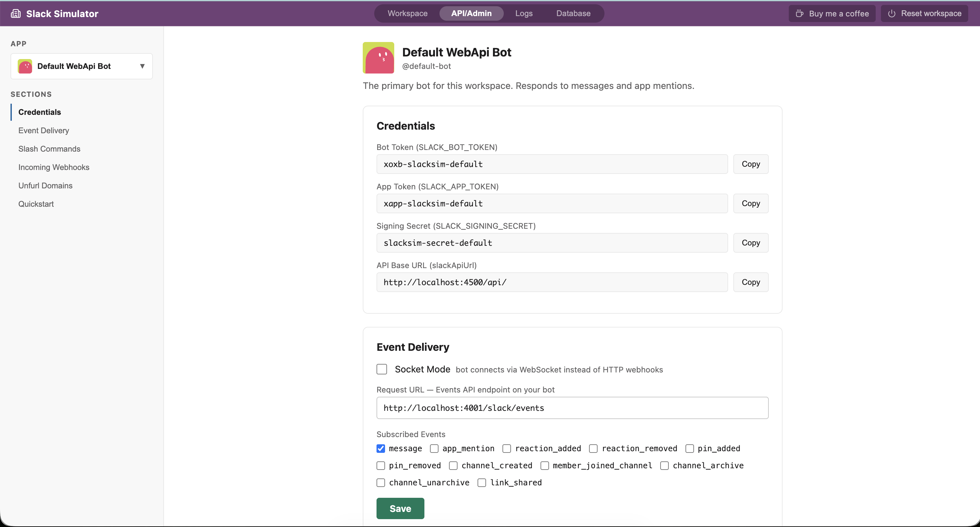
Task: Click the Event Delivery card heading
Action: point(413,347)
